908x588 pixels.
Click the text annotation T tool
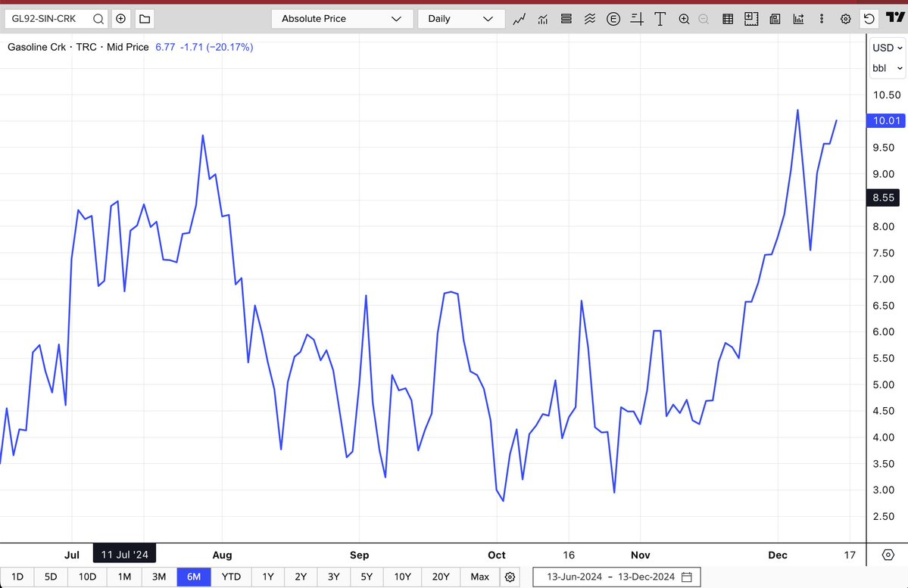pos(660,19)
